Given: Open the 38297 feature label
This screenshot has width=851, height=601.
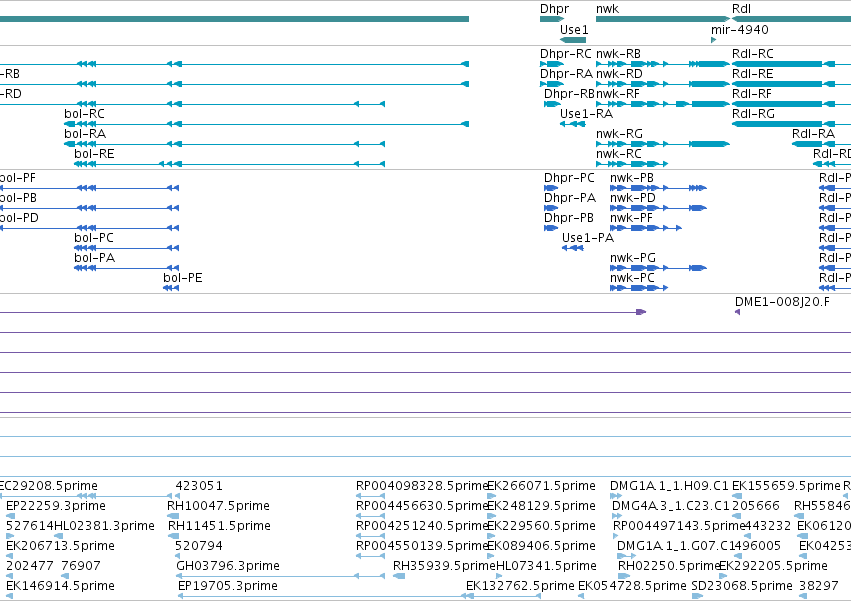Looking at the screenshot, I should pos(818,586).
